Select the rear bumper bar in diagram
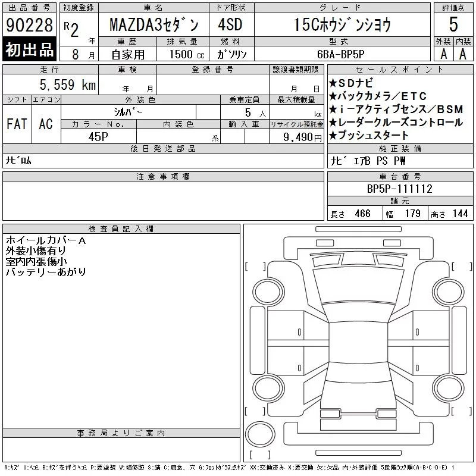This screenshot has width=476, height=476. (x=359, y=453)
